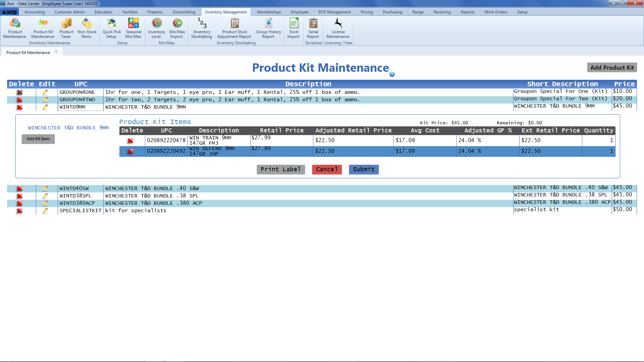Click Adjusted Retail Price column header
The height and width of the screenshot is (362, 644).
[354, 130]
